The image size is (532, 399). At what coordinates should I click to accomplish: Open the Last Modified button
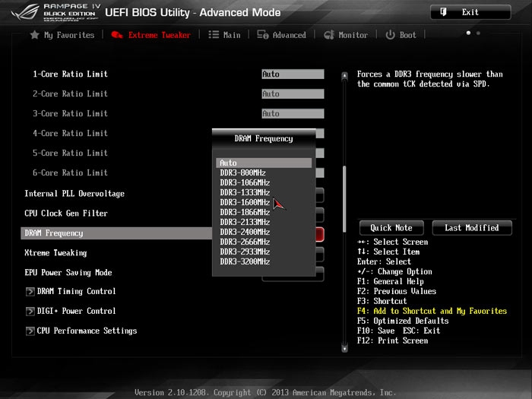[471, 228]
